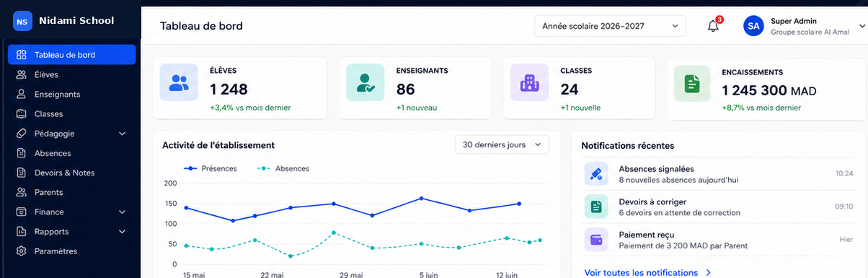Click the Parents sidebar icon

tap(22, 192)
